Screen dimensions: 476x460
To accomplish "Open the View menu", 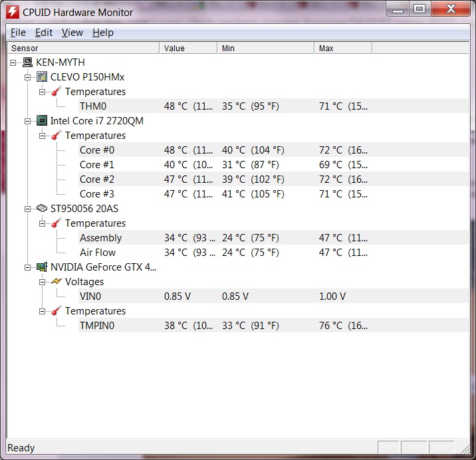I will pyautogui.click(x=72, y=33).
